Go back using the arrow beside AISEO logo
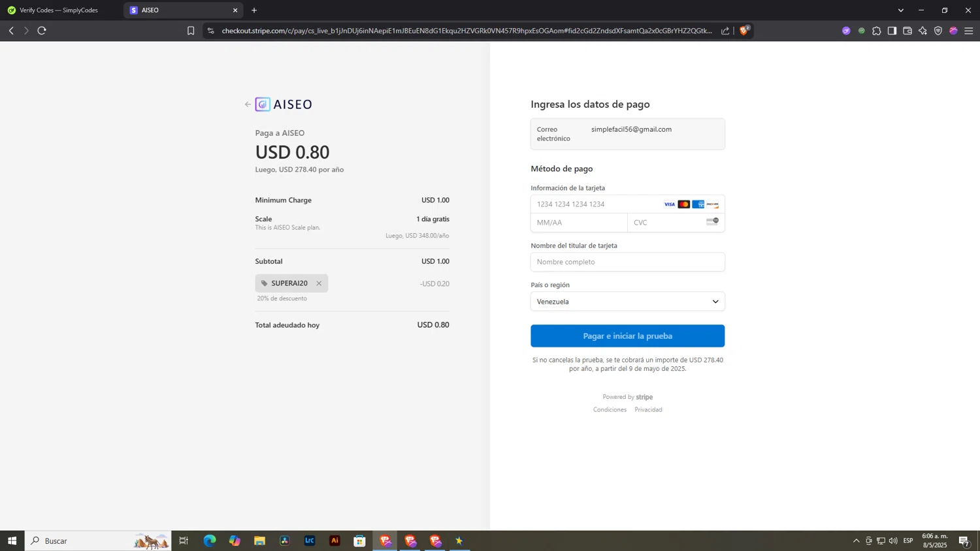 point(248,104)
